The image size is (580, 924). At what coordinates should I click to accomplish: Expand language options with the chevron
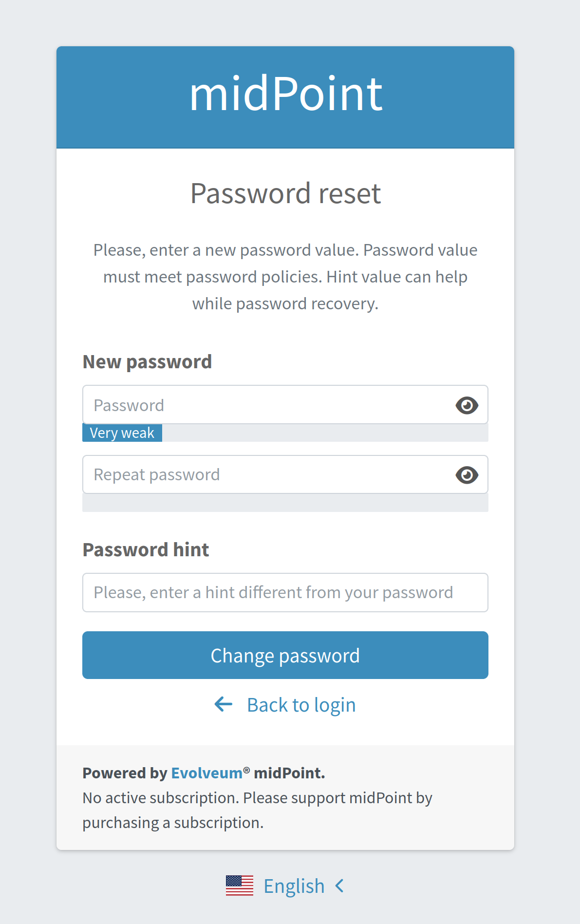(339, 886)
